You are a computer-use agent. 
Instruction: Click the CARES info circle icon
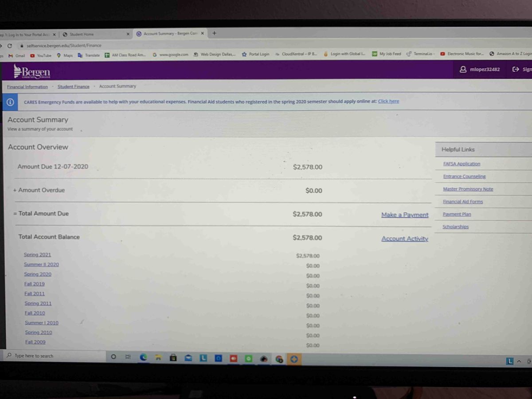(10, 102)
